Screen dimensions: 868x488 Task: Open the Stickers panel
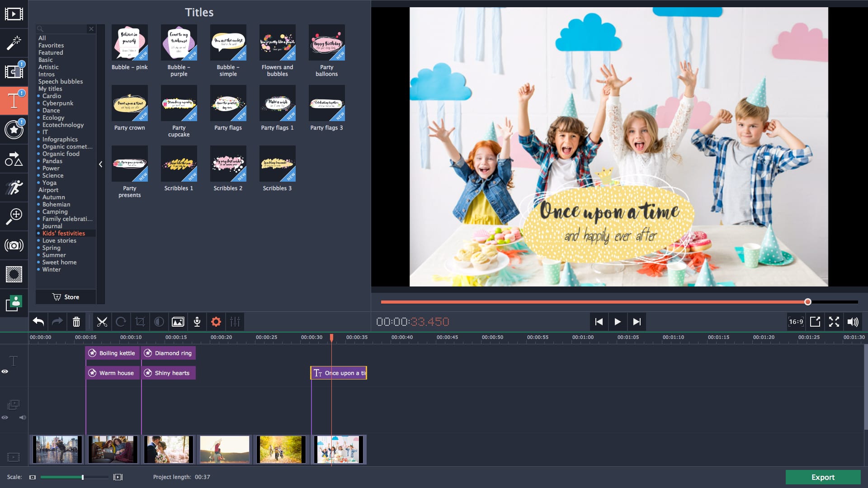14,130
